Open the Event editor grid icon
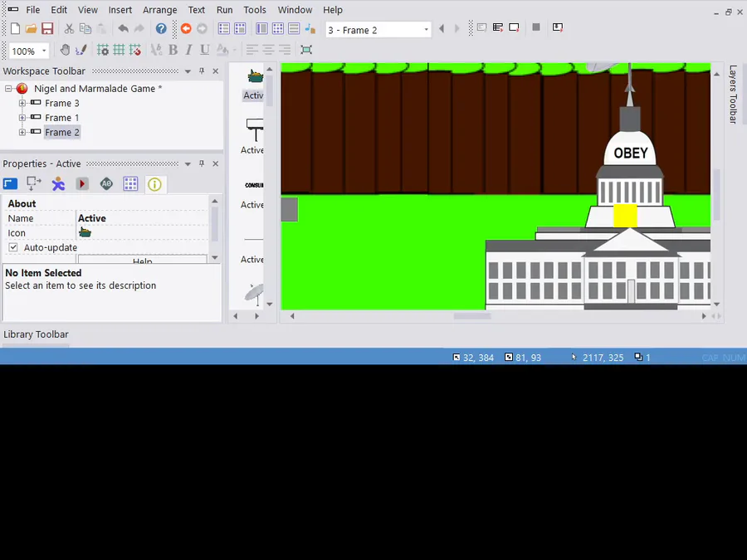The image size is (747, 560). [278, 28]
